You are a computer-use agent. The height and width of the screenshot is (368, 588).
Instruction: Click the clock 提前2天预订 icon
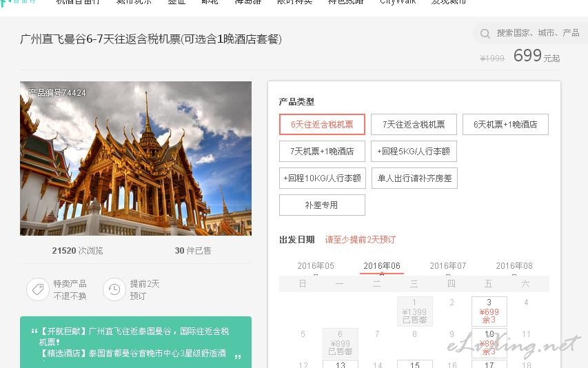click(x=114, y=289)
